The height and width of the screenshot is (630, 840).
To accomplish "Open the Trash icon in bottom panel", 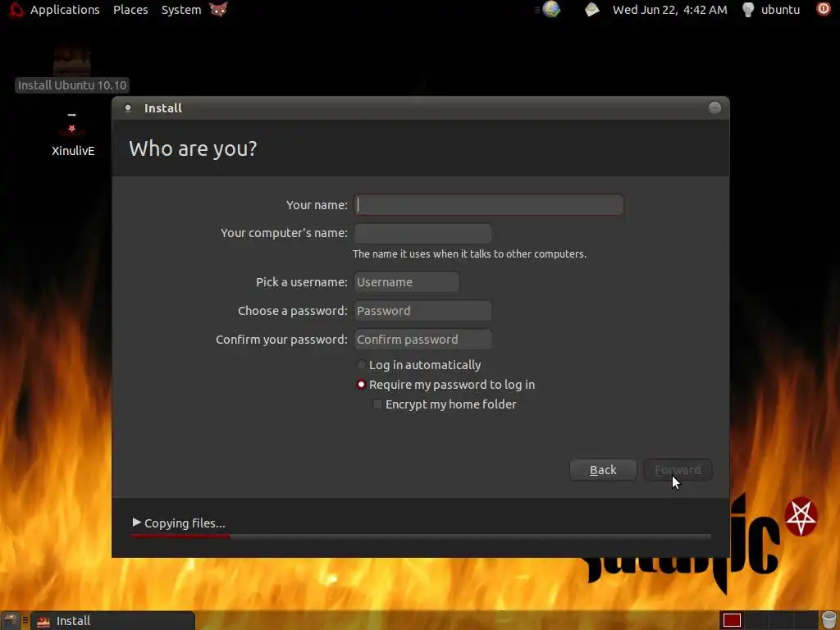I will (x=829, y=620).
